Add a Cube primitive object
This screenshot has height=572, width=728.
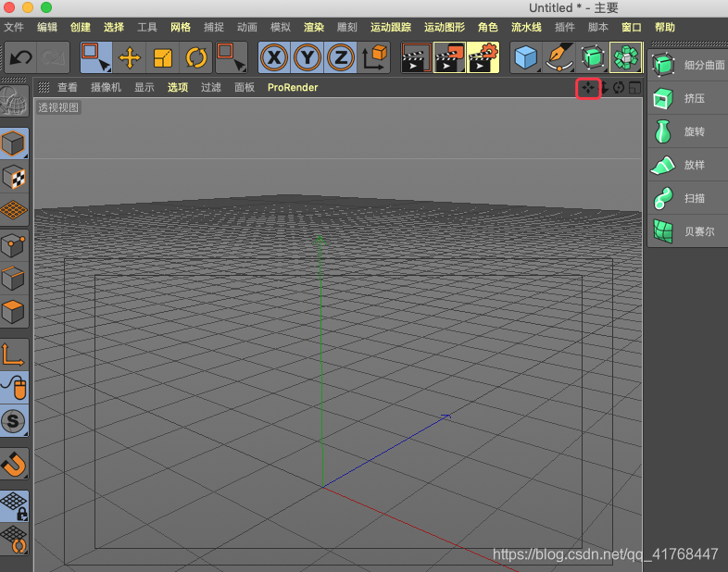point(525,57)
